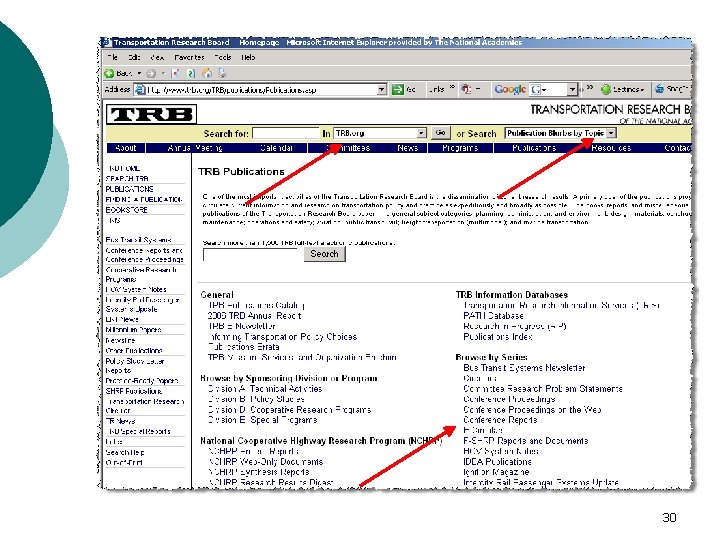The image size is (720, 540).
Task: Click the Google toolbar logo
Action: click(510, 89)
